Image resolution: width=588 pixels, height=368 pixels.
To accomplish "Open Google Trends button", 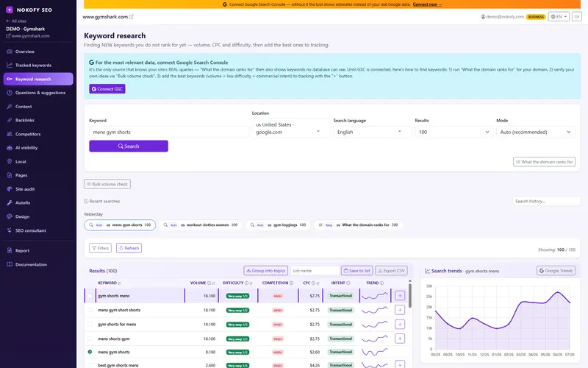I will coord(556,271).
